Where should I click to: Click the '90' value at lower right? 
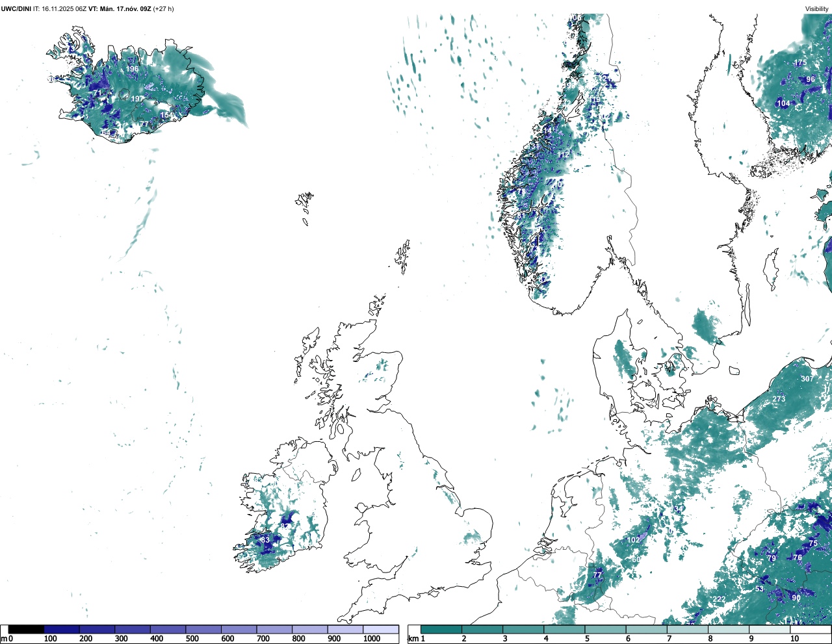click(x=796, y=598)
